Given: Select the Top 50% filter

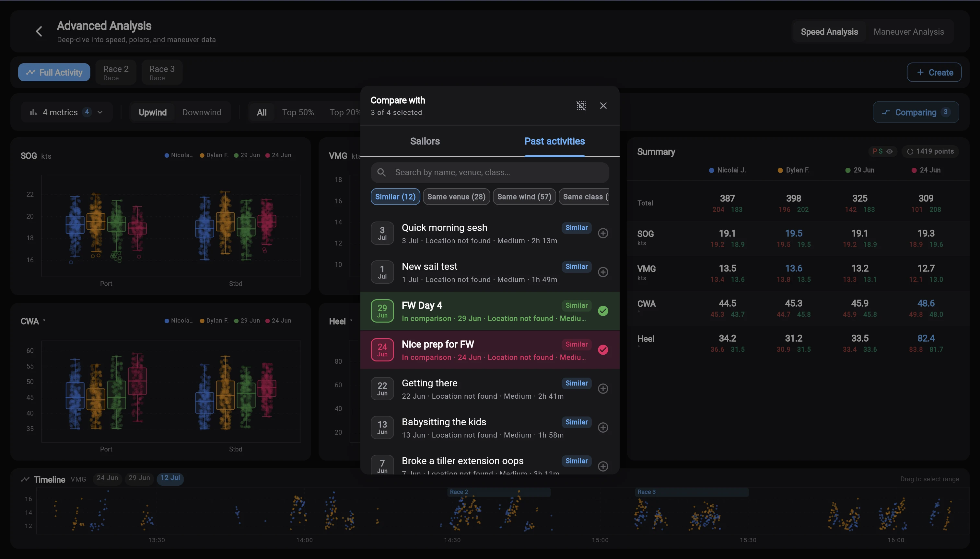Looking at the screenshot, I should pyautogui.click(x=298, y=112).
